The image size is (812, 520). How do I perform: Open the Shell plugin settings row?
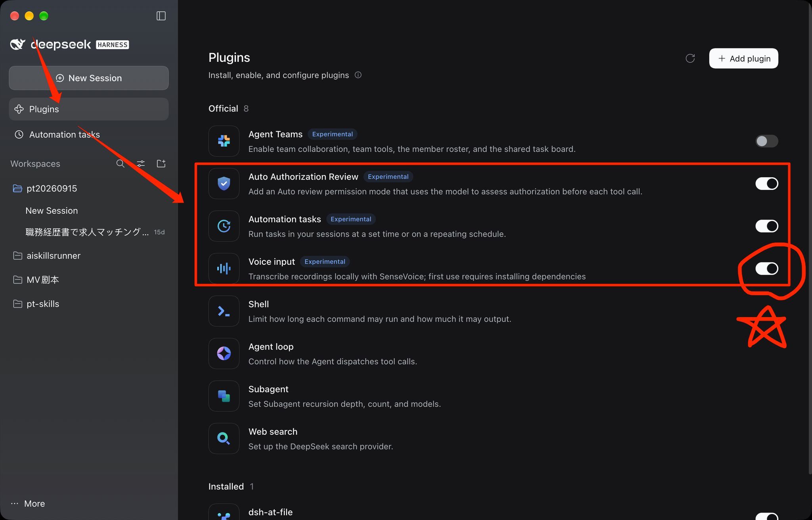(x=493, y=311)
